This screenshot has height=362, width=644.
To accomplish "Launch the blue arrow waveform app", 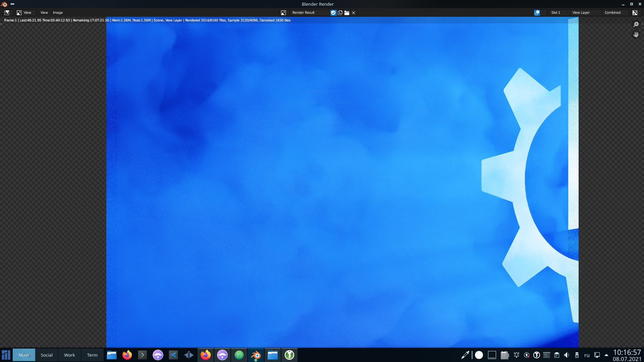I will (x=189, y=355).
